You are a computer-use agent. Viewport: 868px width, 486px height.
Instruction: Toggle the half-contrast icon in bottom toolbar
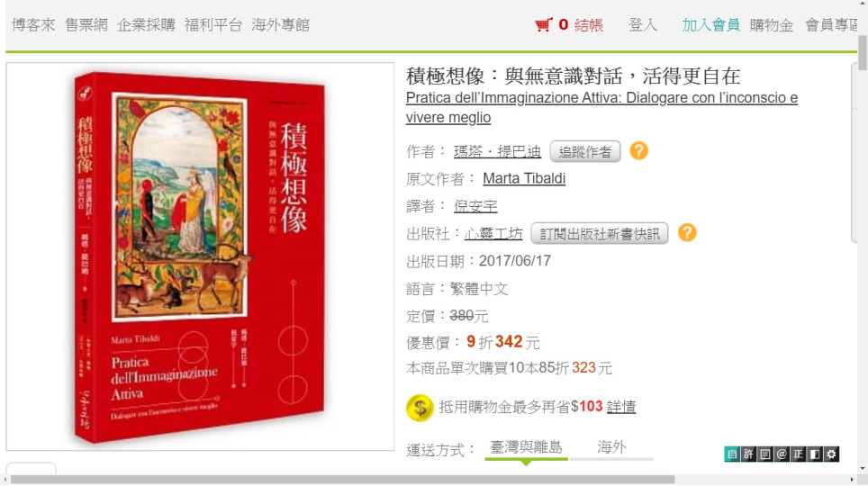(x=815, y=454)
